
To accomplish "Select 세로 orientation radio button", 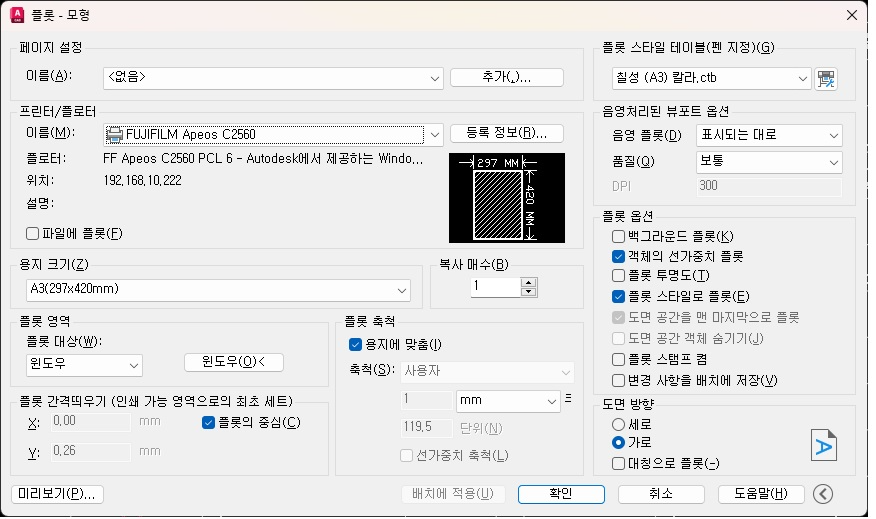I will (618, 425).
